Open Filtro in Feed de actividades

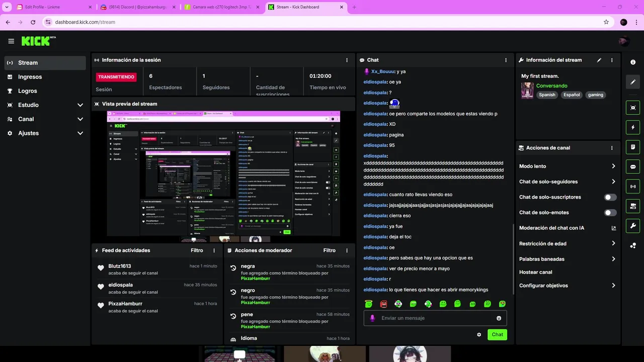click(x=197, y=250)
